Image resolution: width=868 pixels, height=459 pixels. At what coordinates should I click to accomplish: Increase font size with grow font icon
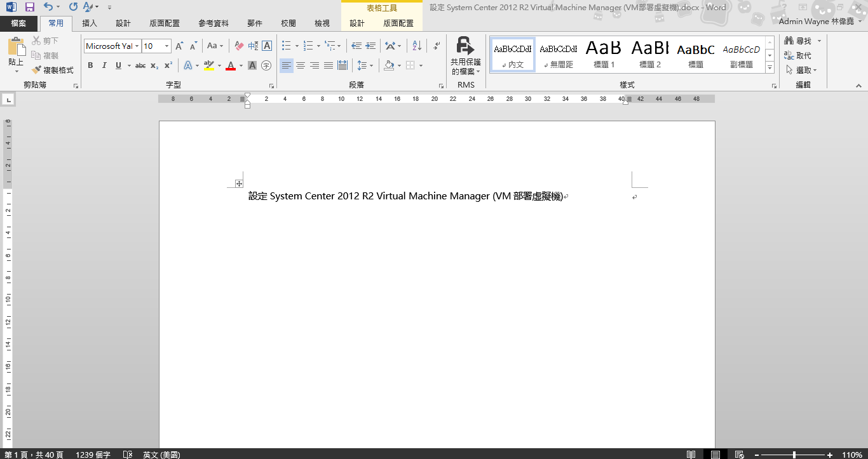(180, 46)
